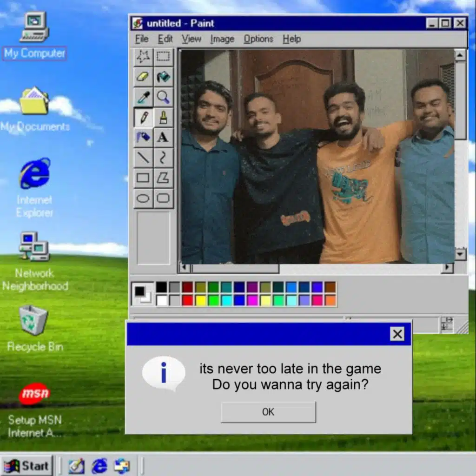
Task: Click the vertical scrollbar down arrow
Action: point(460,254)
